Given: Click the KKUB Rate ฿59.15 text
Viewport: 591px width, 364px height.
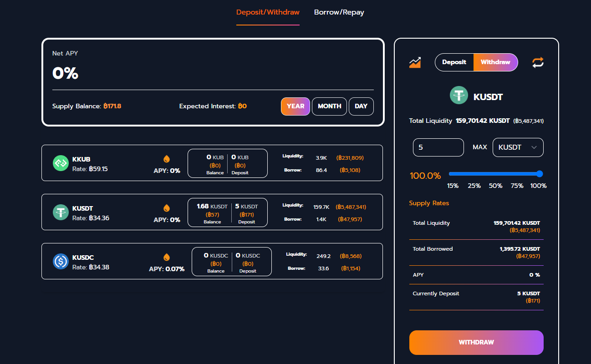Looking at the screenshot, I should click(x=90, y=169).
